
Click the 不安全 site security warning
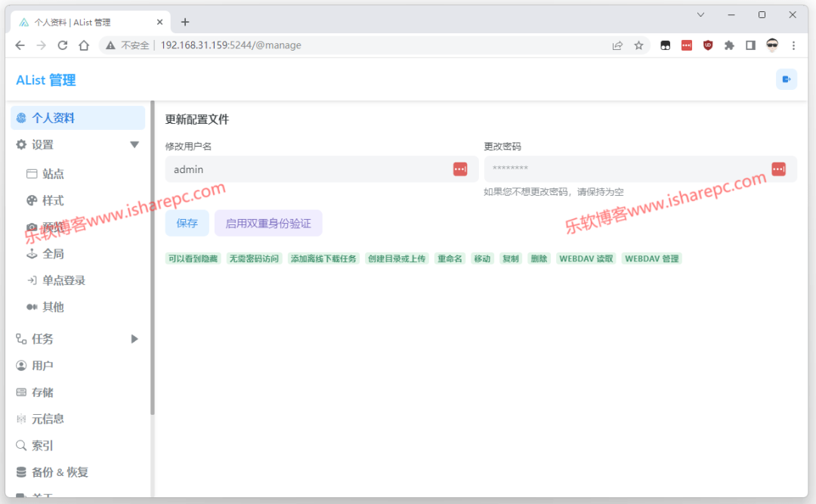[x=128, y=45]
